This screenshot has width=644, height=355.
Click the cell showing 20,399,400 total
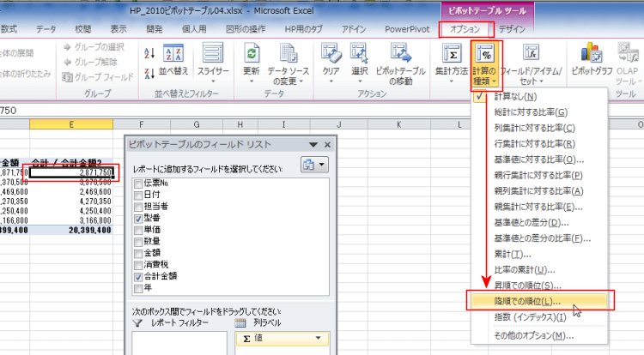click(x=71, y=231)
